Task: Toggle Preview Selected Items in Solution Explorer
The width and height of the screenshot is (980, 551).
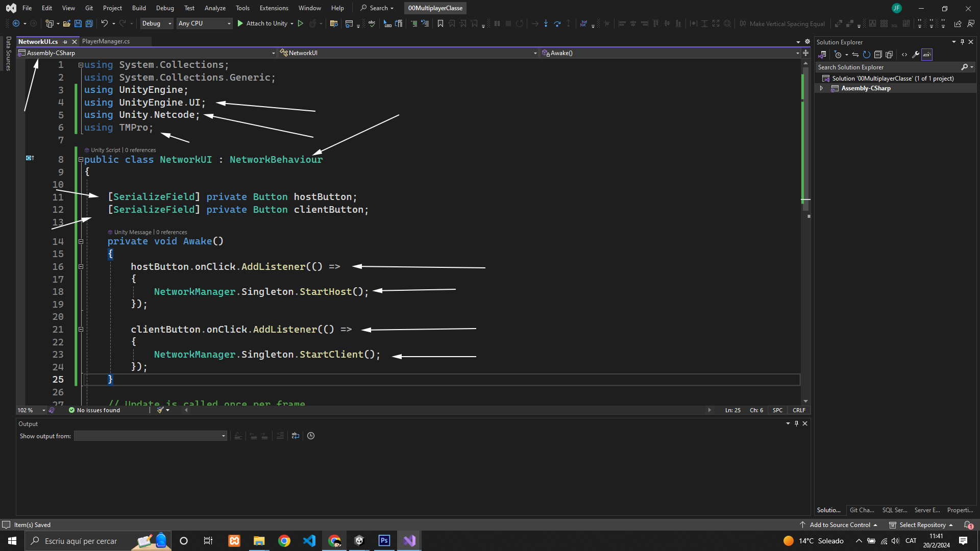Action: (x=927, y=55)
